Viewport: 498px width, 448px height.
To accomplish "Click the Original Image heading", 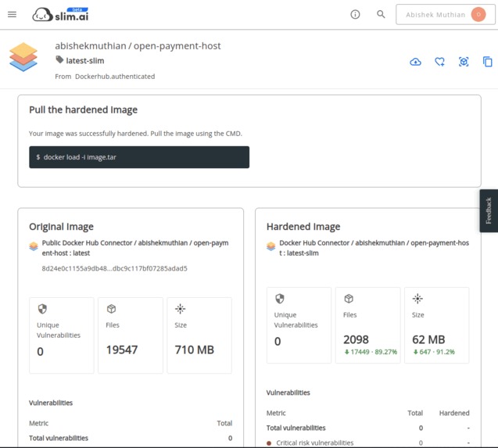I will [61, 227].
